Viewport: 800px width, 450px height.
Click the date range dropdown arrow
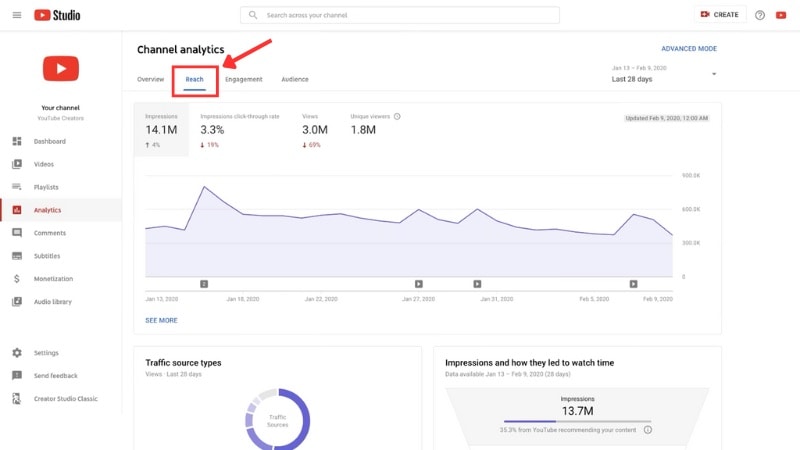click(x=714, y=74)
